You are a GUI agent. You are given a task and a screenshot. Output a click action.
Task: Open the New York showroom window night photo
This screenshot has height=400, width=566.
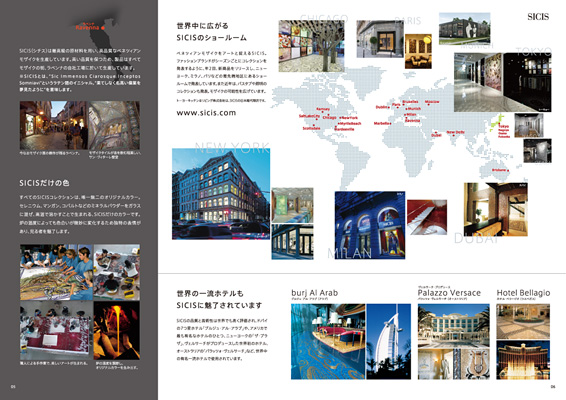pyautogui.click(x=292, y=242)
